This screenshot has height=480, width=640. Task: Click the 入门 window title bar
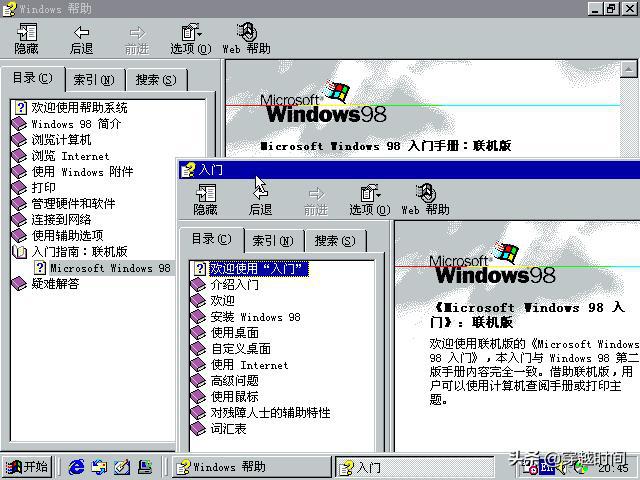[x=408, y=170]
